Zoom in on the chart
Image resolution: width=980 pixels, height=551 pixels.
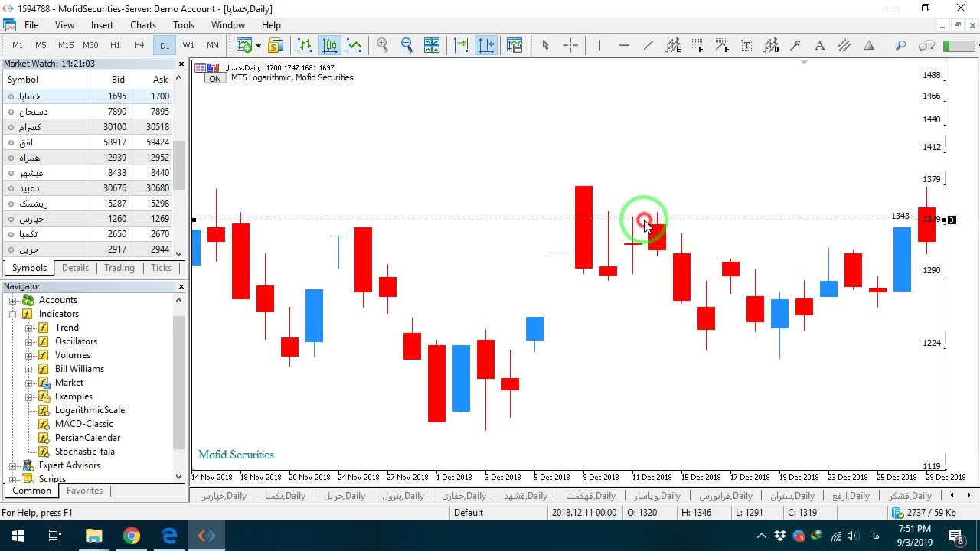(x=382, y=45)
